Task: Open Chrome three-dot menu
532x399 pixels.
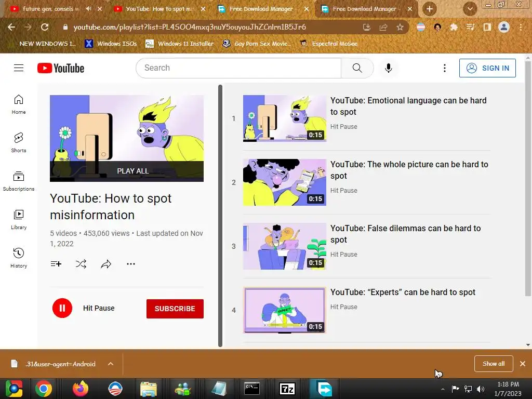Action: pos(521,27)
